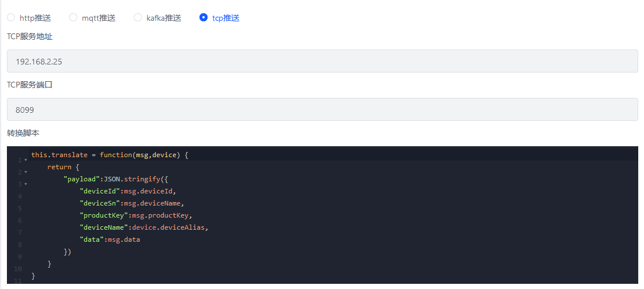Place cursor on "deviceId" code line
Viewport: 644px width, 289px height.
pyautogui.click(x=128, y=191)
